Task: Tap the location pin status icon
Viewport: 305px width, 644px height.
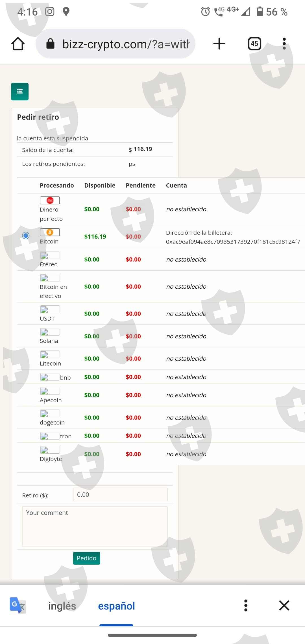Action: coord(66,12)
